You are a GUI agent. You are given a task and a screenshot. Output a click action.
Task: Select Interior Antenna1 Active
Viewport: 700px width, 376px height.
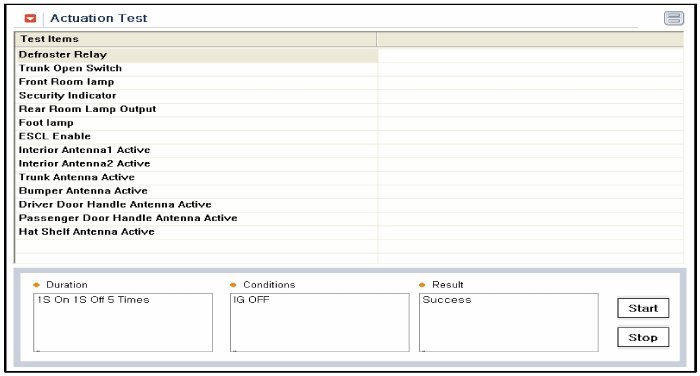[x=196, y=150]
